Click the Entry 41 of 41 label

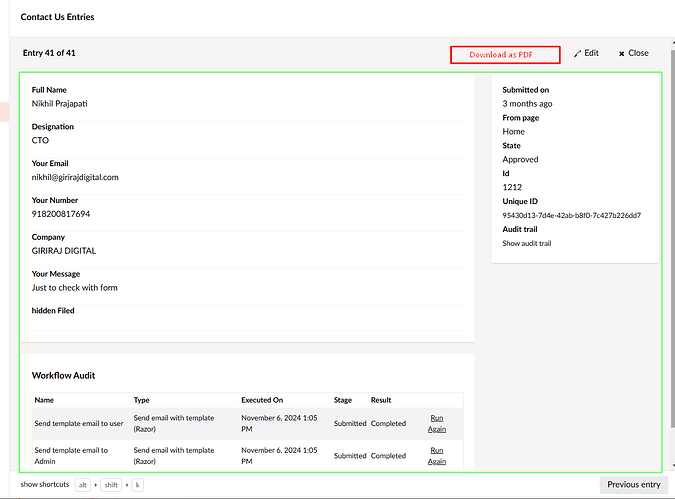[x=49, y=53]
